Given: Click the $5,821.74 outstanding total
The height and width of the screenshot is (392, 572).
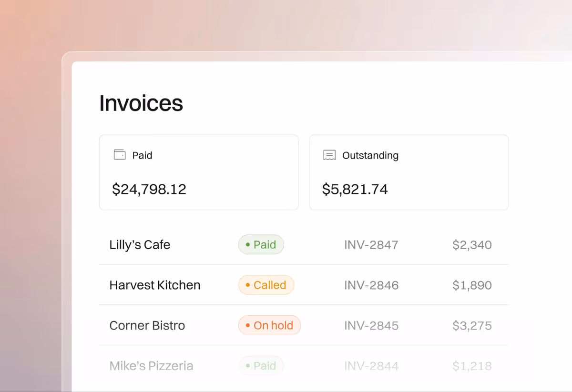Looking at the screenshot, I should coord(355,189).
